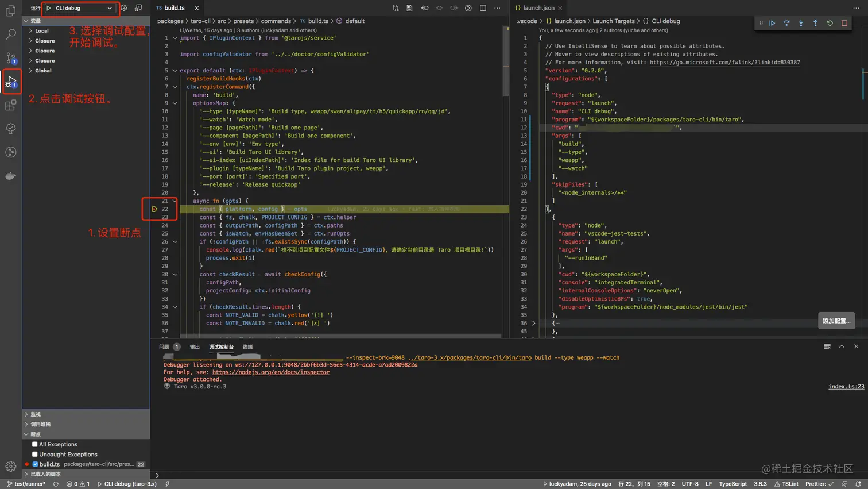Open launch.json with the debug gear icon
This screenshot has height=489, width=868.
pos(124,8)
